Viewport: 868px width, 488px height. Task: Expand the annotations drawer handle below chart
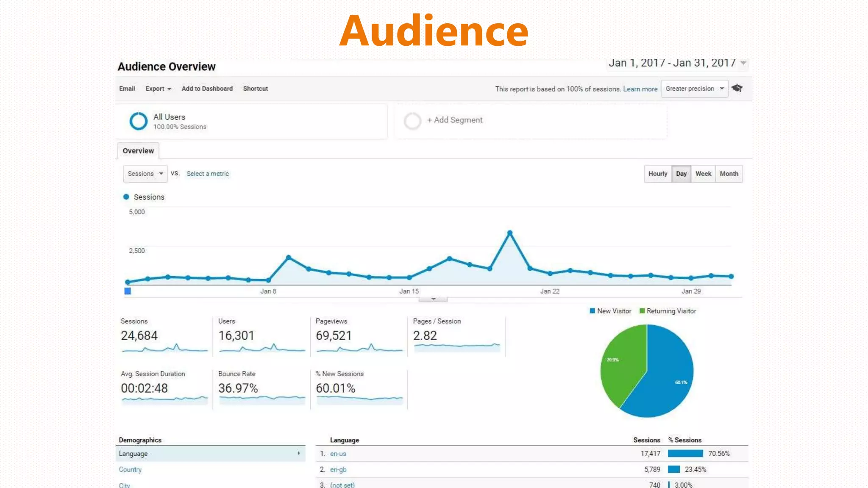(433, 299)
